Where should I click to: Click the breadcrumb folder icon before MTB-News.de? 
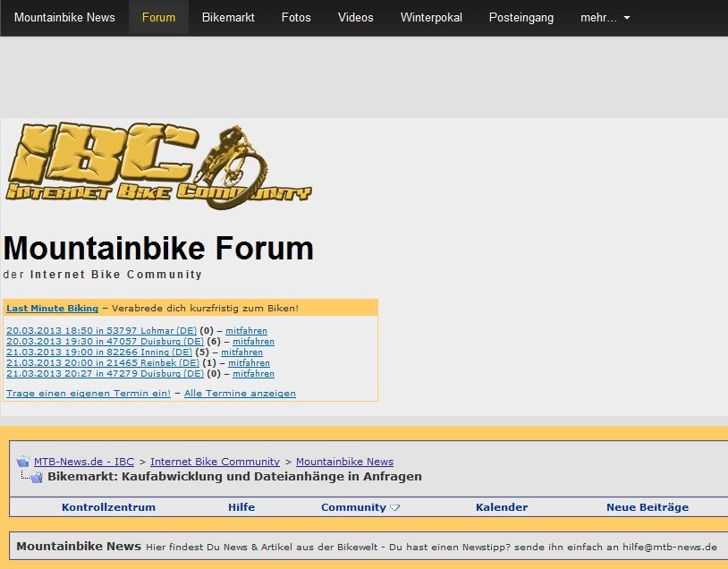[x=22, y=462]
